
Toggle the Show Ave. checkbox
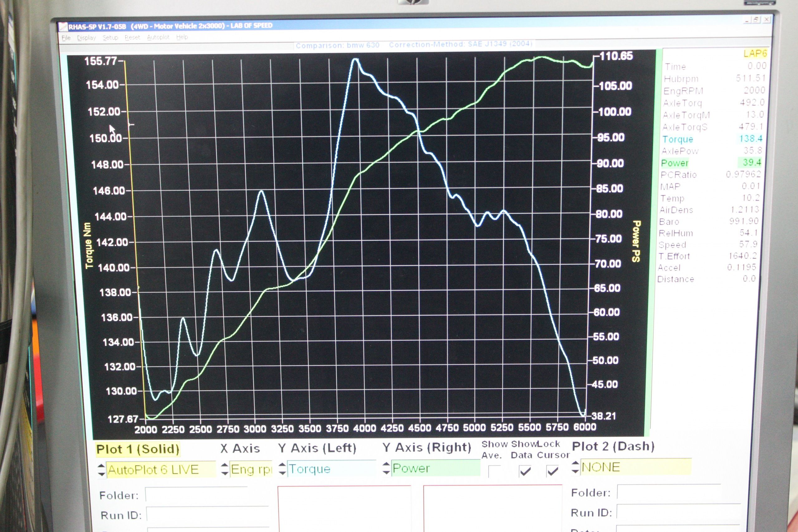(494, 471)
